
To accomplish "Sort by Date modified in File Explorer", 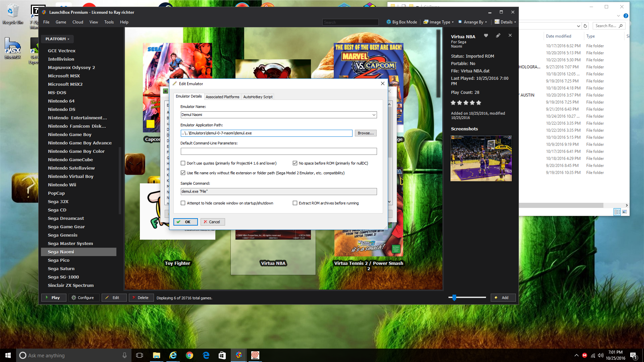I will (558, 36).
